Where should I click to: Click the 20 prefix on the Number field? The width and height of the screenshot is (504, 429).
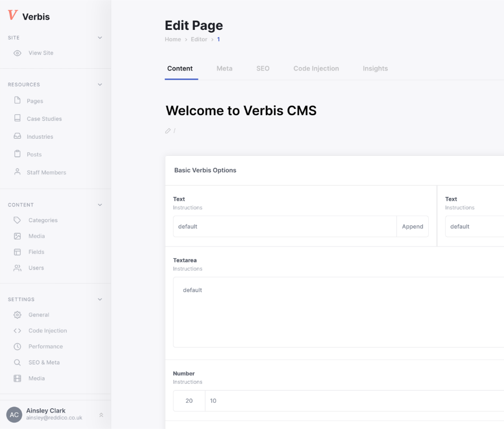point(189,401)
